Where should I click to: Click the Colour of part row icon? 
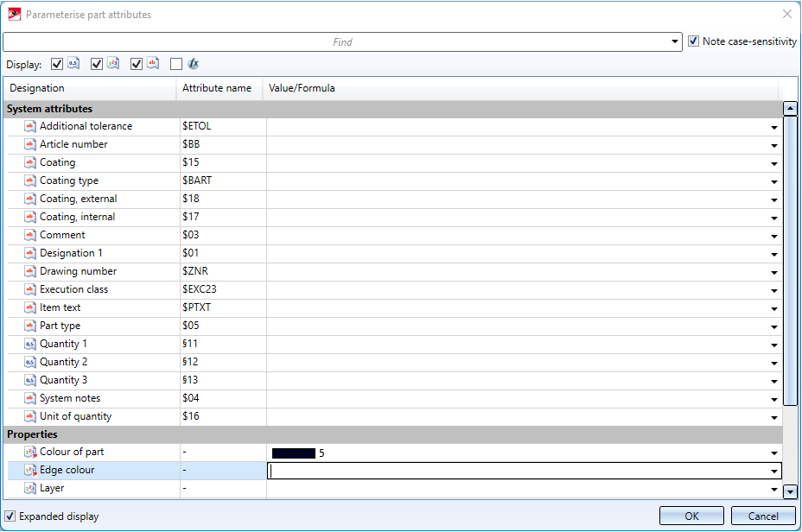(x=31, y=453)
